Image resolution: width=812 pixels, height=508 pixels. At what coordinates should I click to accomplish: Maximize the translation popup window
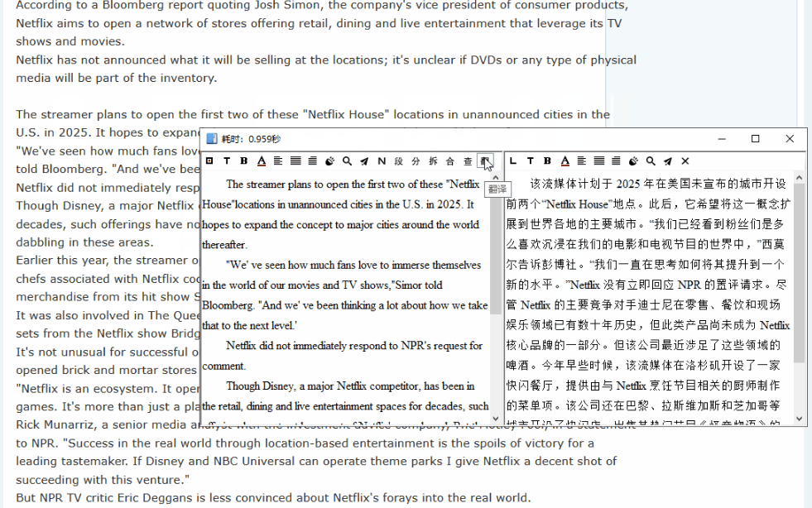point(755,139)
